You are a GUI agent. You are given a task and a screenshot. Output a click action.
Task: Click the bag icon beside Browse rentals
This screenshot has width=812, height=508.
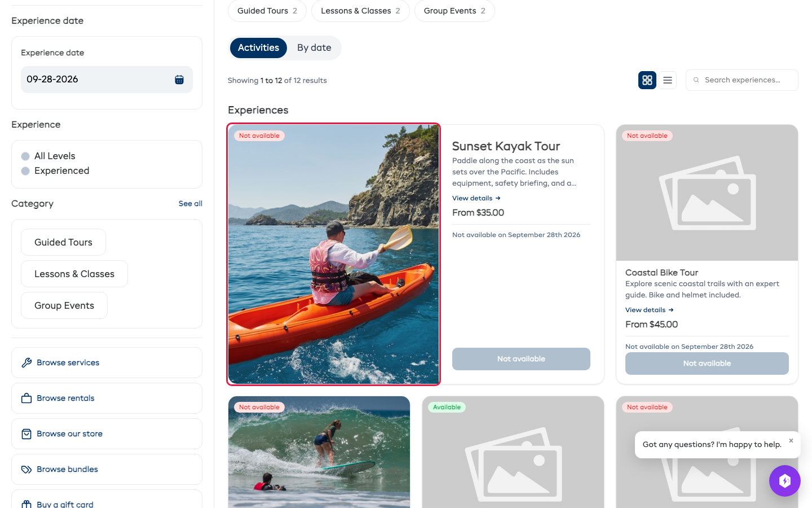tap(27, 398)
